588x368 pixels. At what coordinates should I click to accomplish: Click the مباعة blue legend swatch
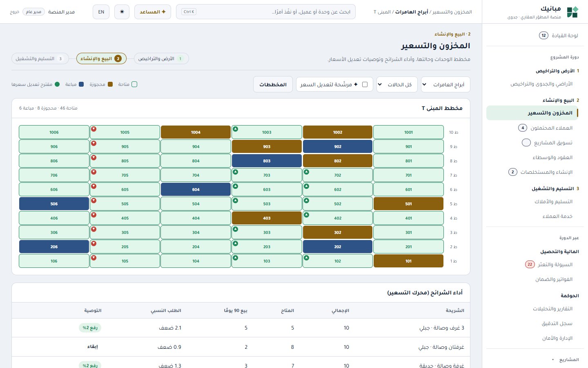(x=81, y=84)
